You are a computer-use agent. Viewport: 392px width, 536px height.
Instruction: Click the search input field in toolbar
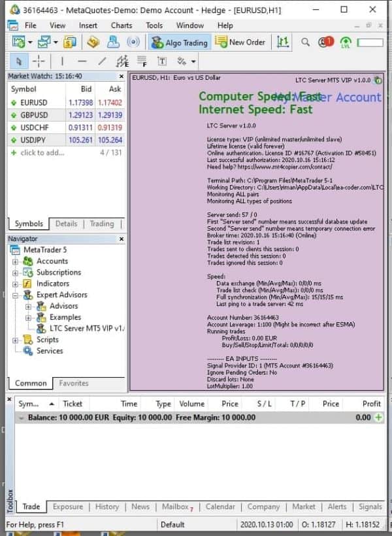(370, 42)
